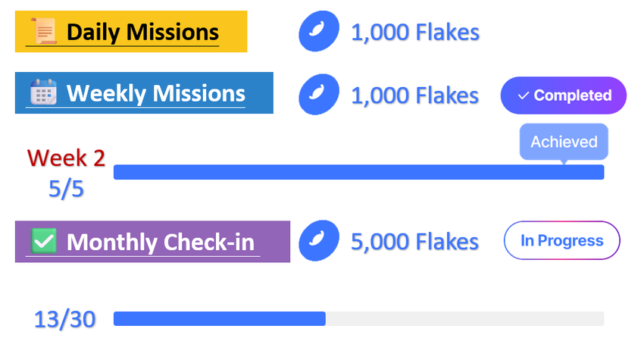Click the purple Completed button
This screenshot has width=644, height=360.
(564, 95)
